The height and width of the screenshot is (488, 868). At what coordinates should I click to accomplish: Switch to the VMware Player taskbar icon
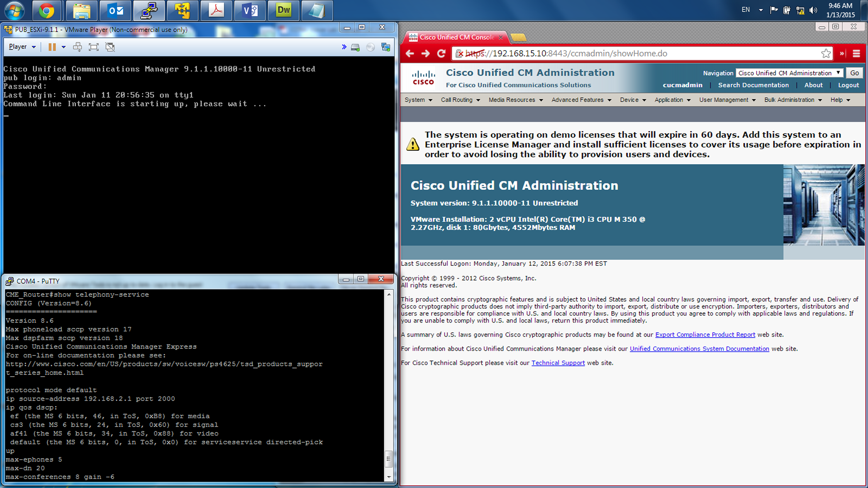coord(182,11)
